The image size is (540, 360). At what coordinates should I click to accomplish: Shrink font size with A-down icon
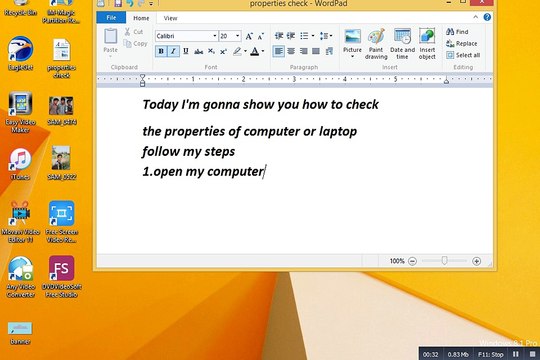(261, 36)
